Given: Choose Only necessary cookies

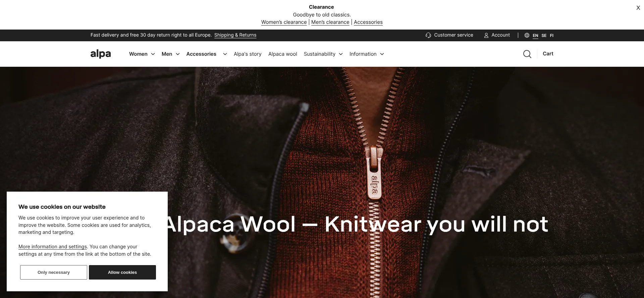Looking at the screenshot, I should click(54, 272).
